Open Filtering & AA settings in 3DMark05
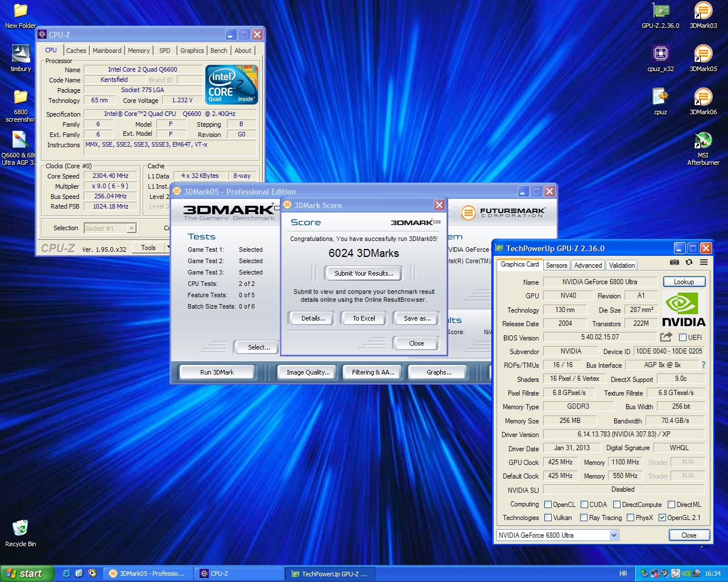The height and width of the screenshot is (582, 728). click(x=373, y=372)
